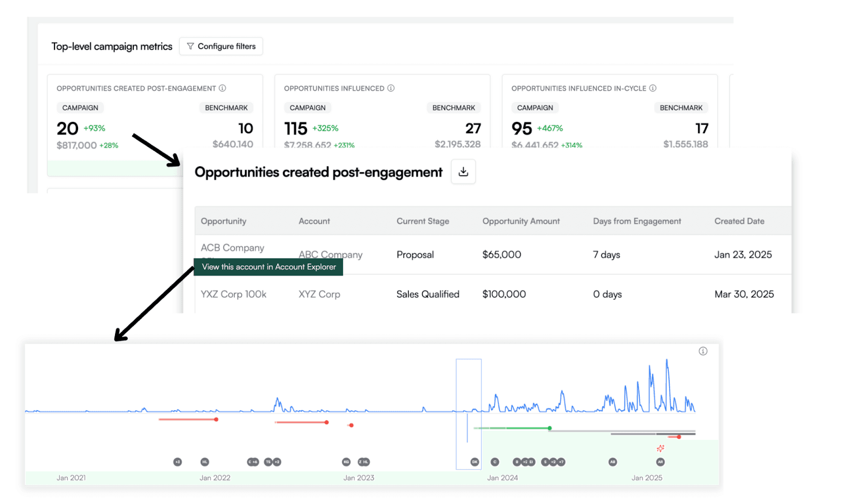Click the timeline chart info icon
The width and height of the screenshot is (856, 504).
point(703,351)
